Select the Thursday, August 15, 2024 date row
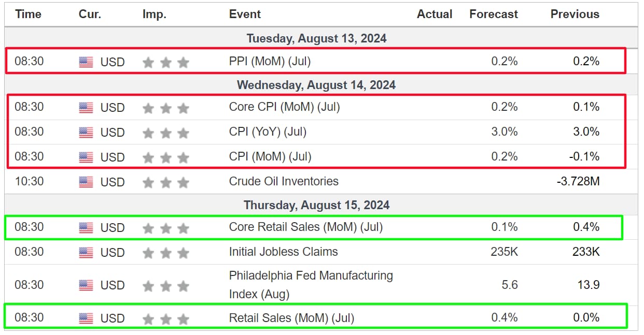Viewport: 644px width, 335px height. 321,205
